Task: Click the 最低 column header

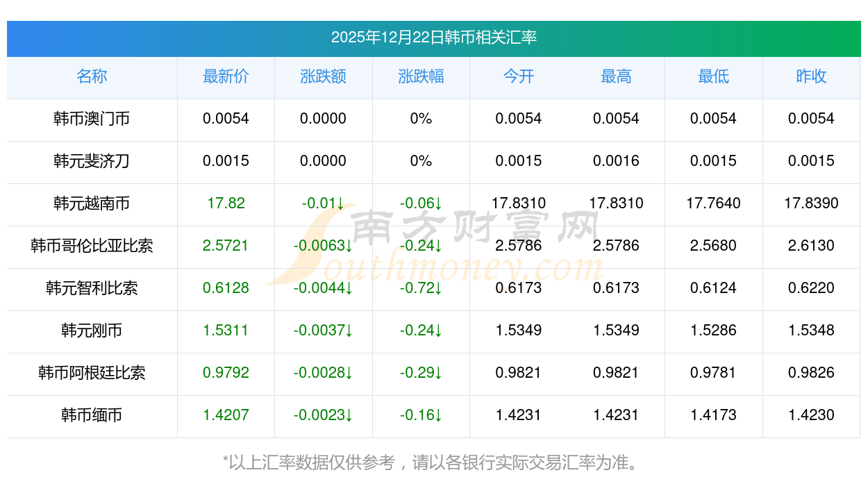Action: (713, 76)
